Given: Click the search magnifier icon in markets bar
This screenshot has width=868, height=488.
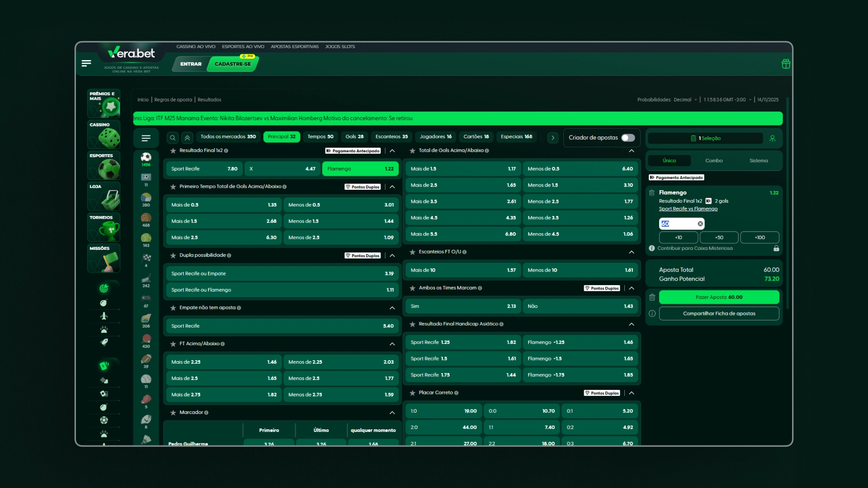Looking at the screenshot, I should click(173, 138).
